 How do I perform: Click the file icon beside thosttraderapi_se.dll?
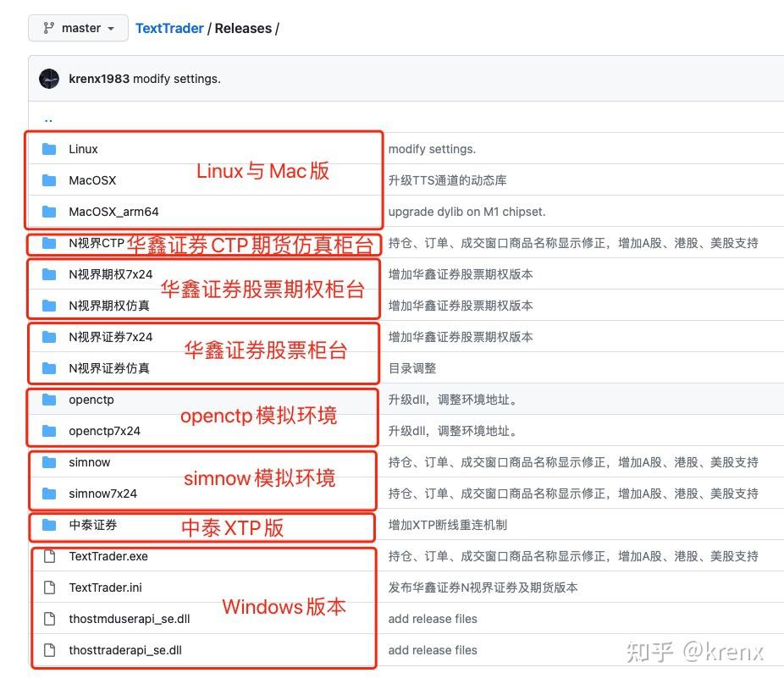(x=49, y=650)
